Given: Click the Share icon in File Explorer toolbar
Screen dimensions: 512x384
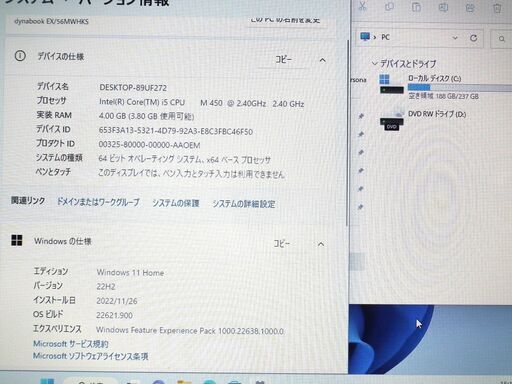Looking at the screenshot, I should click(x=470, y=8).
